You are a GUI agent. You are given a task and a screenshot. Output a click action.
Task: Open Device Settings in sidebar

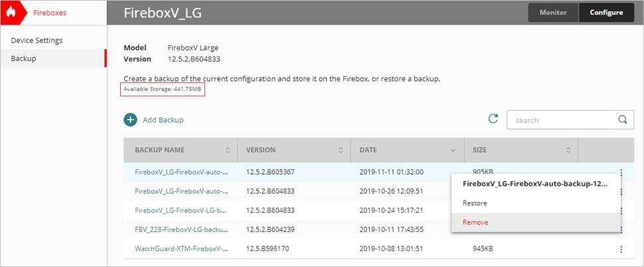coord(37,41)
